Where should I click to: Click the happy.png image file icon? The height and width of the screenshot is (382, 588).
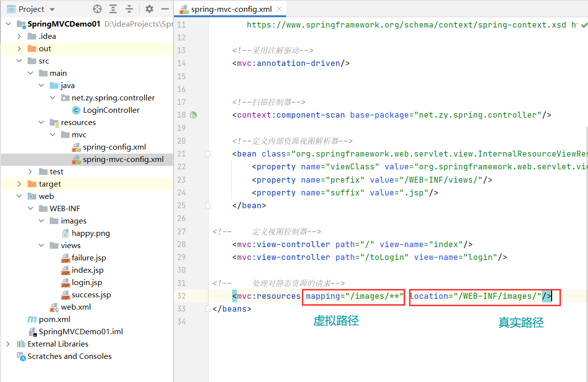pyautogui.click(x=65, y=233)
